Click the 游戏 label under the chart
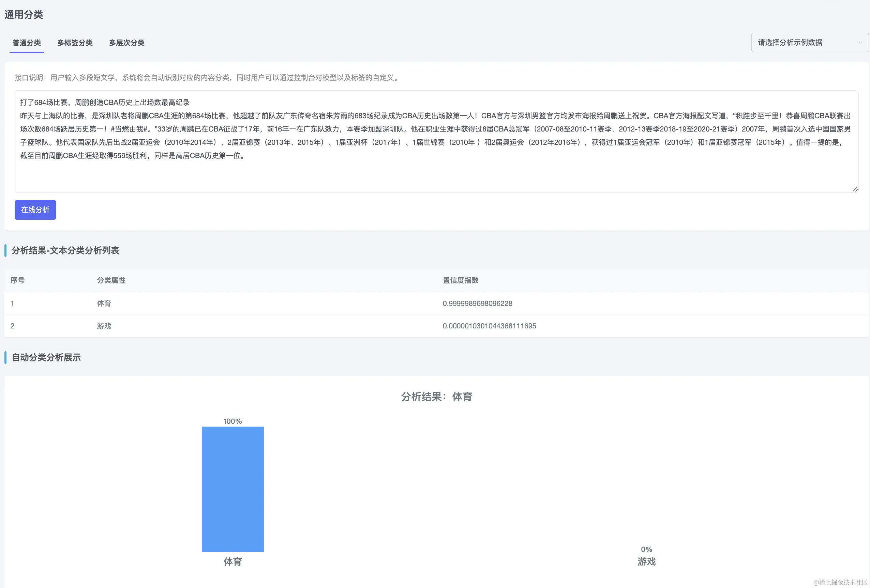Image resolution: width=870 pixels, height=588 pixels. [646, 561]
